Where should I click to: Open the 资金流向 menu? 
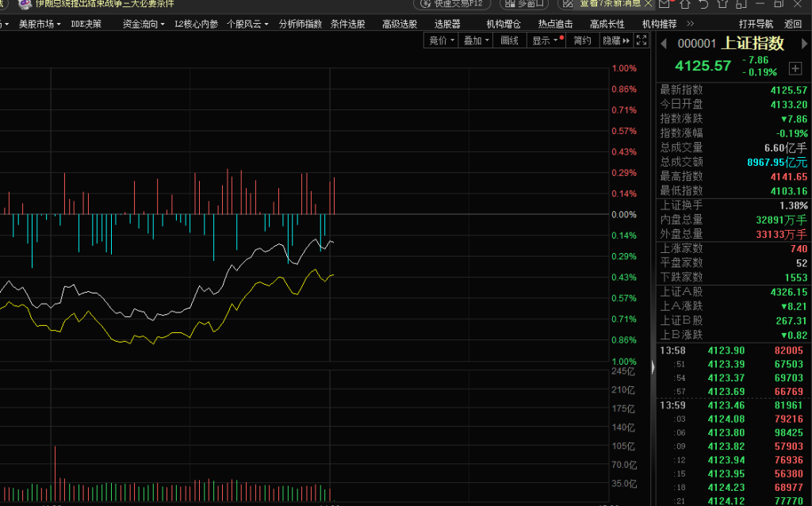coord(144,24)
